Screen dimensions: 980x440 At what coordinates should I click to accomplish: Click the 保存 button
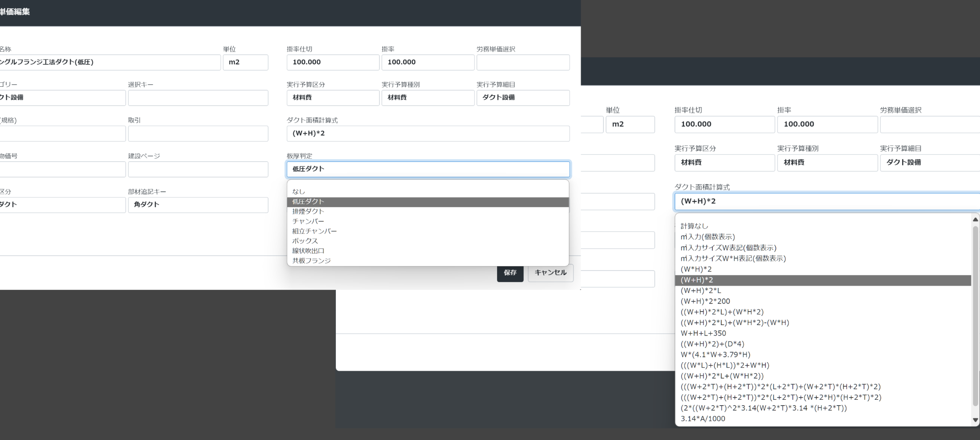click(510, 272)
